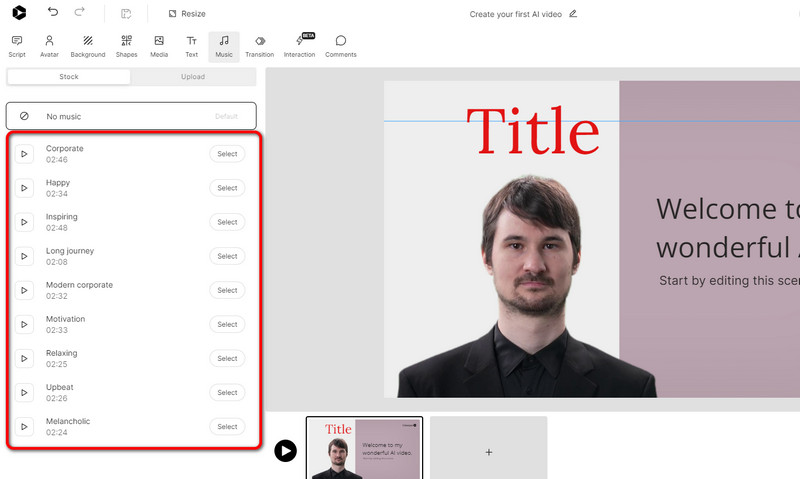Image resolution: width=800 pixels, height=479 pixels.
Task: Open the Script panel
Action: coord(17,46)
